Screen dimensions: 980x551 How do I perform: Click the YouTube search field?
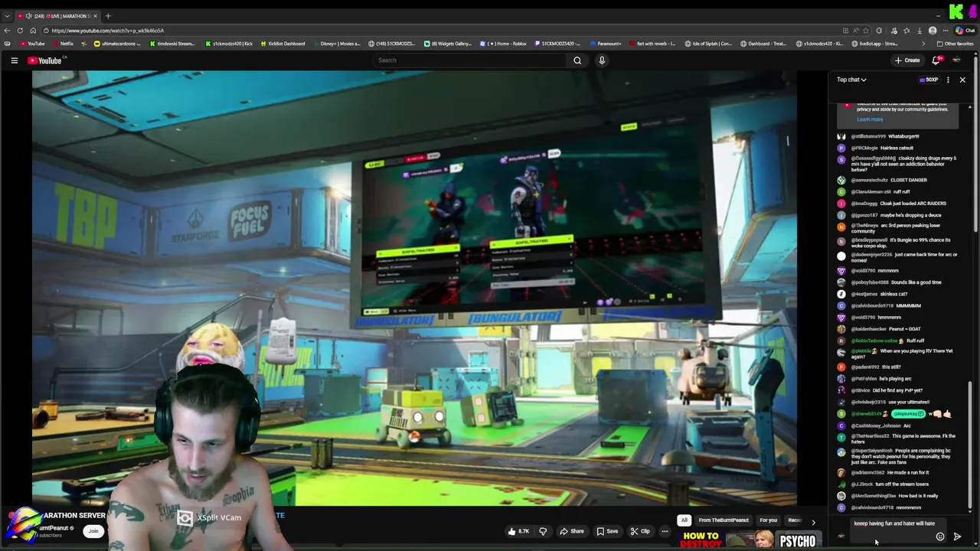pyautogui.click(x=469, y=60)
